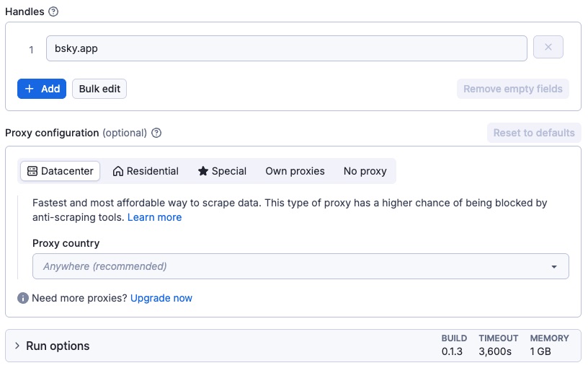The height and width of the screenshot is (368, 588).
Task: Choose the No proxy option
Action: pos(365,171)
